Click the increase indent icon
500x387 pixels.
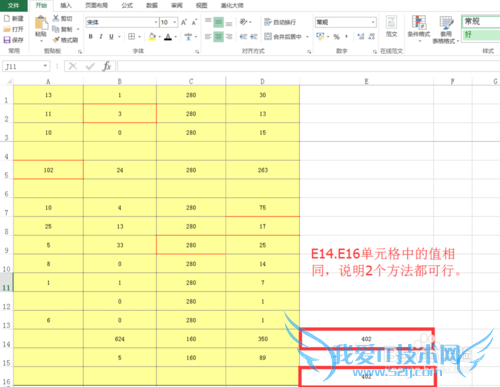254,36
